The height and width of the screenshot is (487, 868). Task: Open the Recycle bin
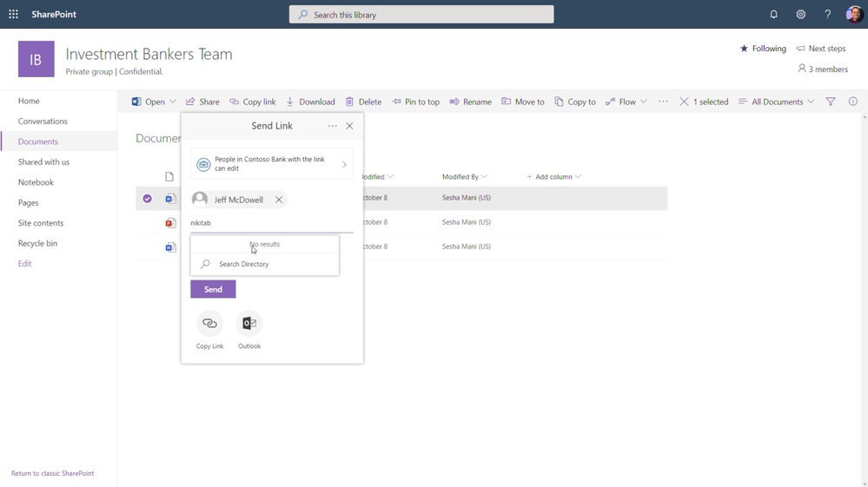37,243
